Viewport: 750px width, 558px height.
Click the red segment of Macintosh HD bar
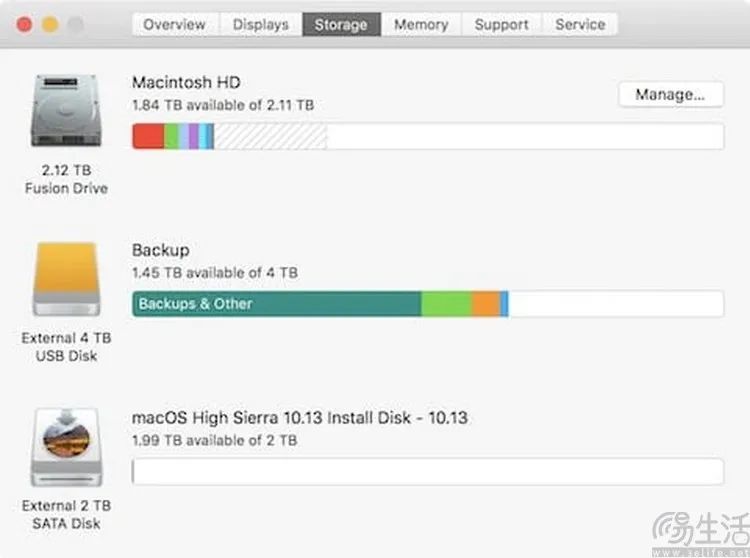click(148, 136)
